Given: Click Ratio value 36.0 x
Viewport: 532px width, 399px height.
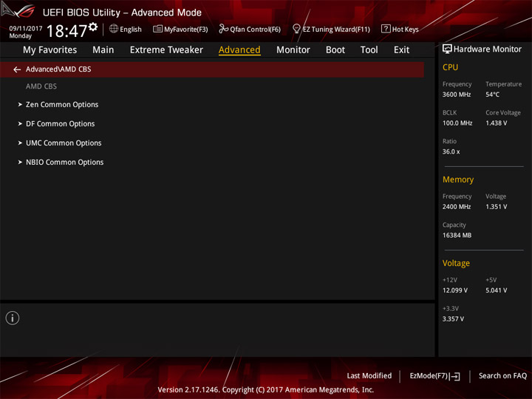Looking at the screenshot, I should coord(451,151).
